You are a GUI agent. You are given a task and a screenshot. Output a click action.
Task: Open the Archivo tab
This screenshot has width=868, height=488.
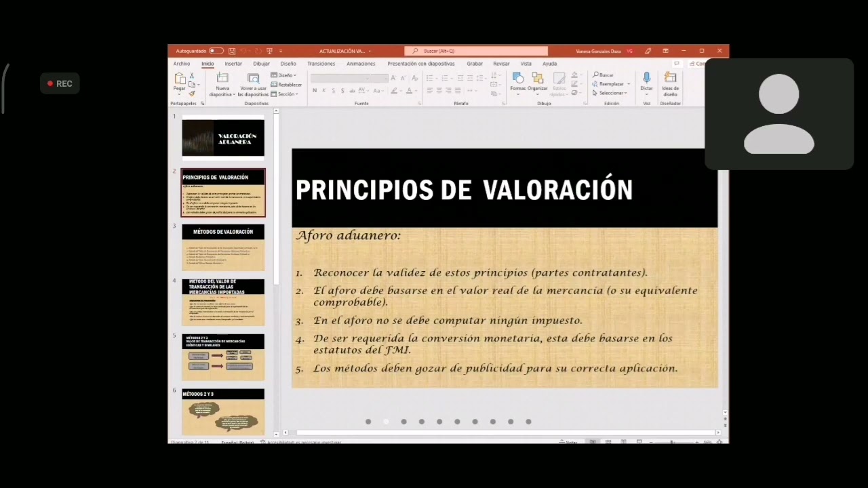coord(182,64)
